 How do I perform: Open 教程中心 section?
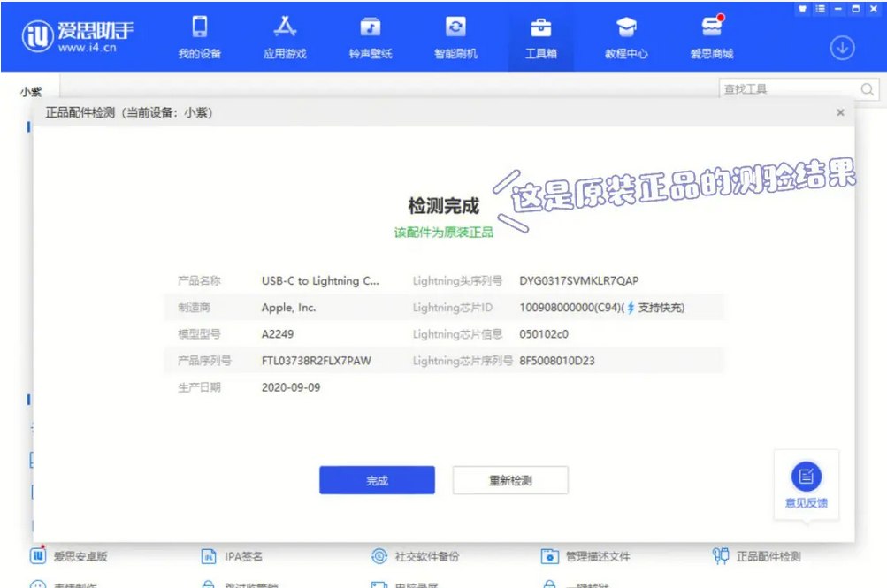click(626, 37)
